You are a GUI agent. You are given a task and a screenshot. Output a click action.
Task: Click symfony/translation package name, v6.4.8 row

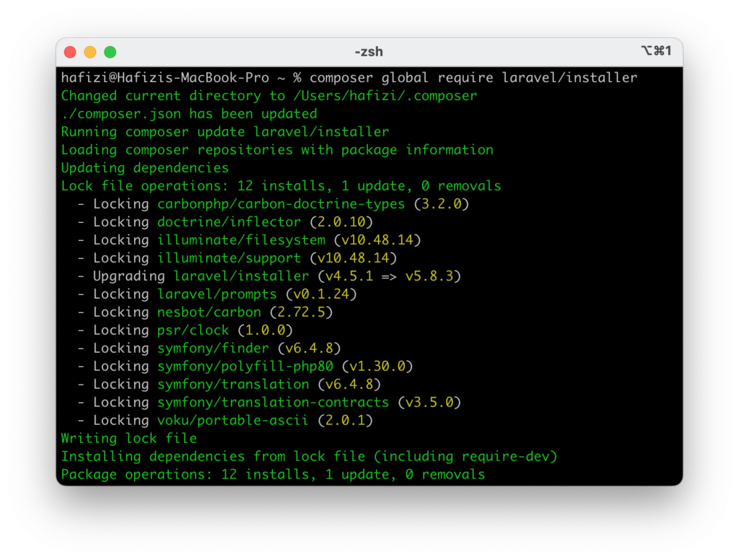pos(233,384)
